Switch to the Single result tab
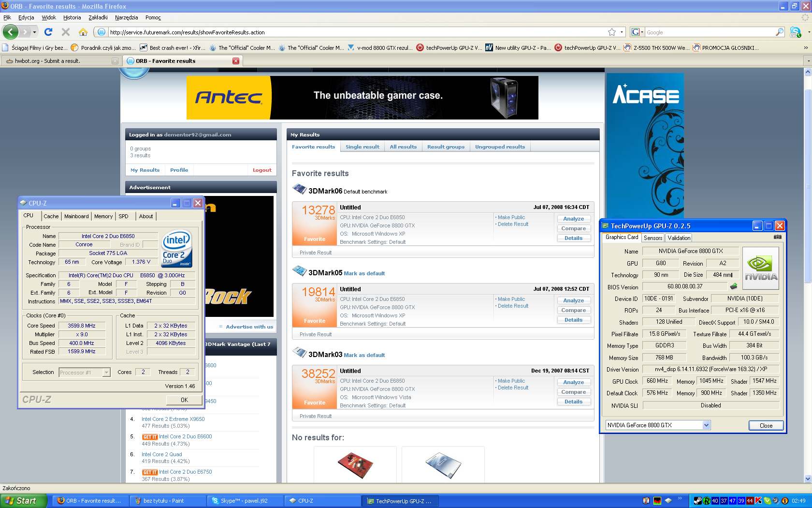The height and width of the screenshot is (508, 812). click(362, 147)
